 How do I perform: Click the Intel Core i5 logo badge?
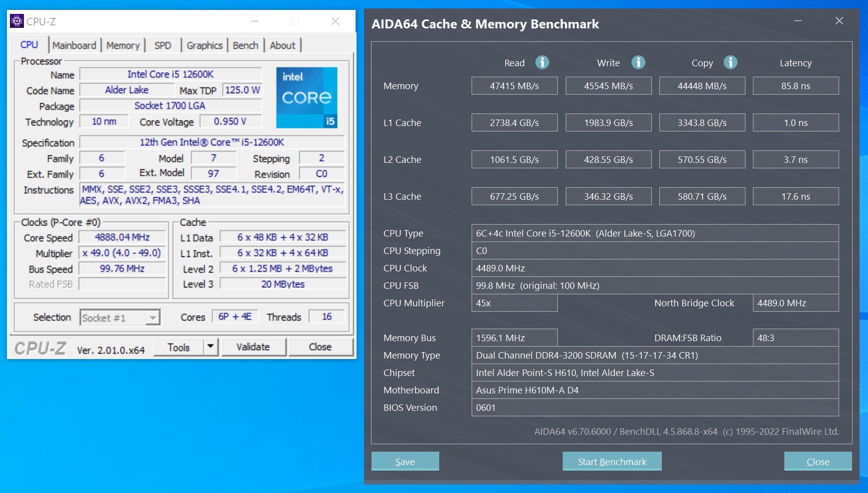click(307, 98)
